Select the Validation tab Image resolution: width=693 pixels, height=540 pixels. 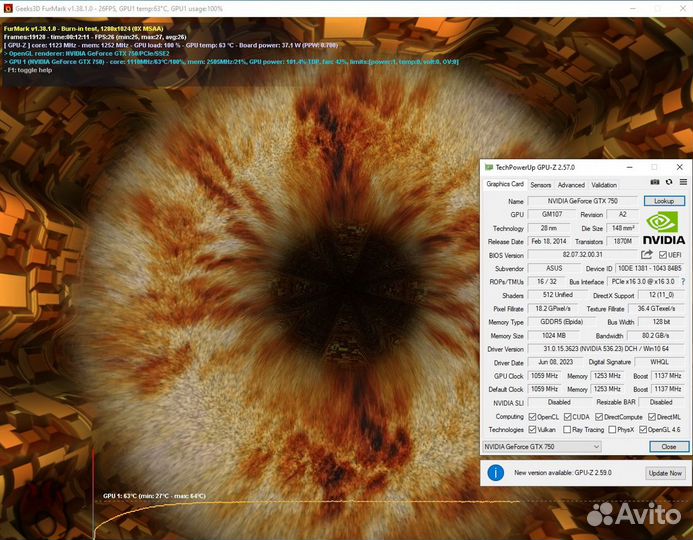[604, 184]
